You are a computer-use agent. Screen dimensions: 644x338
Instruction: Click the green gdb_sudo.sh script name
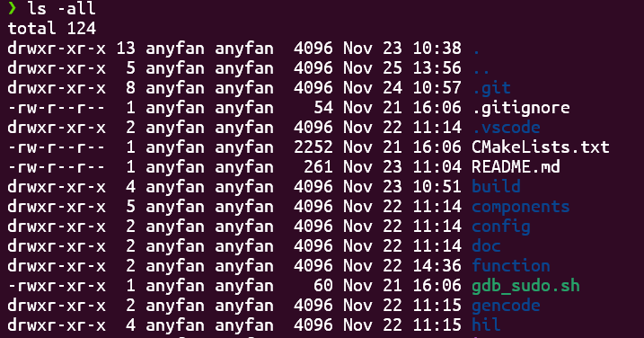(525, 286)
